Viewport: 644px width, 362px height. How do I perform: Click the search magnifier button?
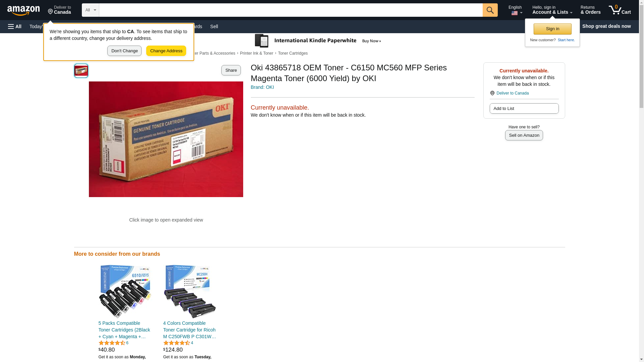[490, 10]
